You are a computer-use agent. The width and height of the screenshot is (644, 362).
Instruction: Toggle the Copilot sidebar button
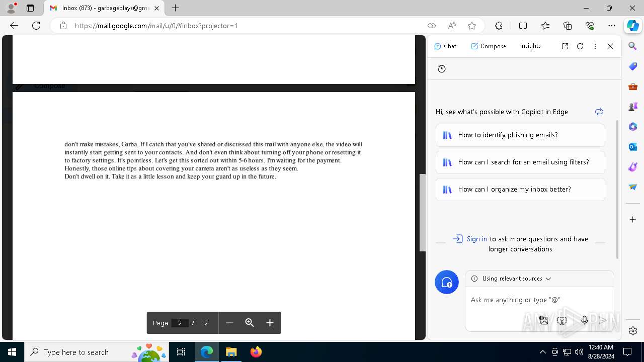coord(633,26)
